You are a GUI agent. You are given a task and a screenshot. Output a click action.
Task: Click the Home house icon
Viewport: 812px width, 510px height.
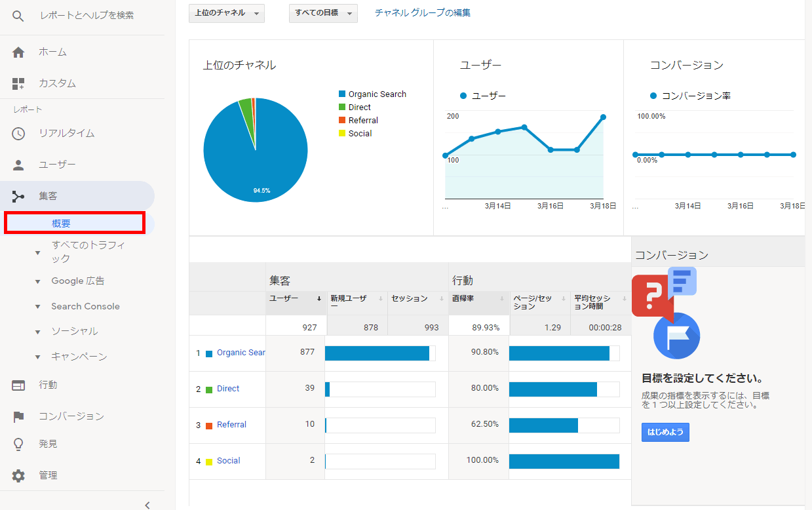[x=18, y=52]
